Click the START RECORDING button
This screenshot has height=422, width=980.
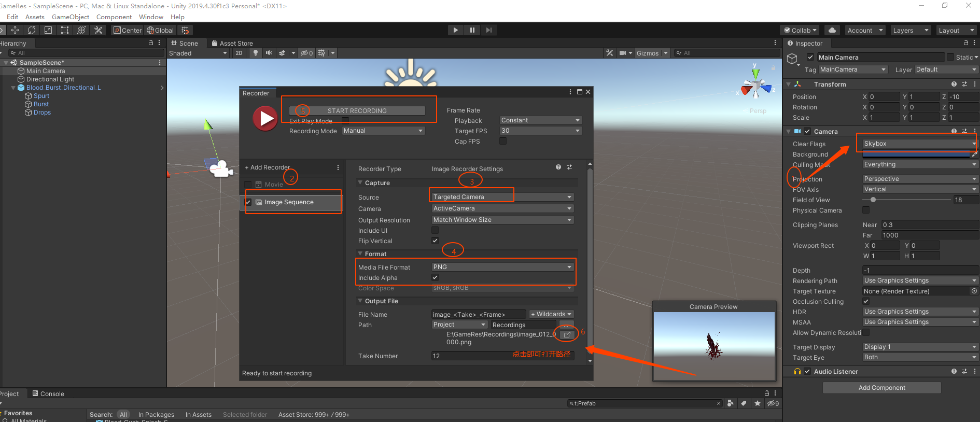tap(357, 111)
